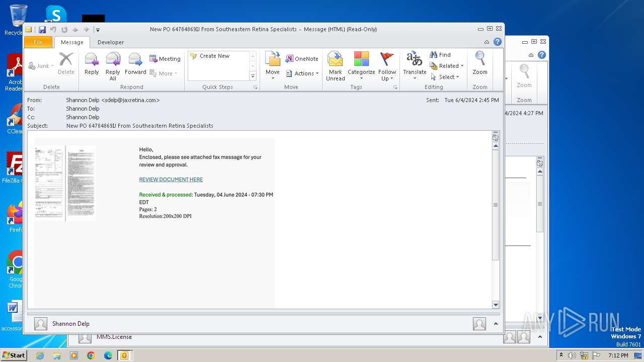
Task: Click the Zoom magnifier in message window
Action: pos(480,64)
